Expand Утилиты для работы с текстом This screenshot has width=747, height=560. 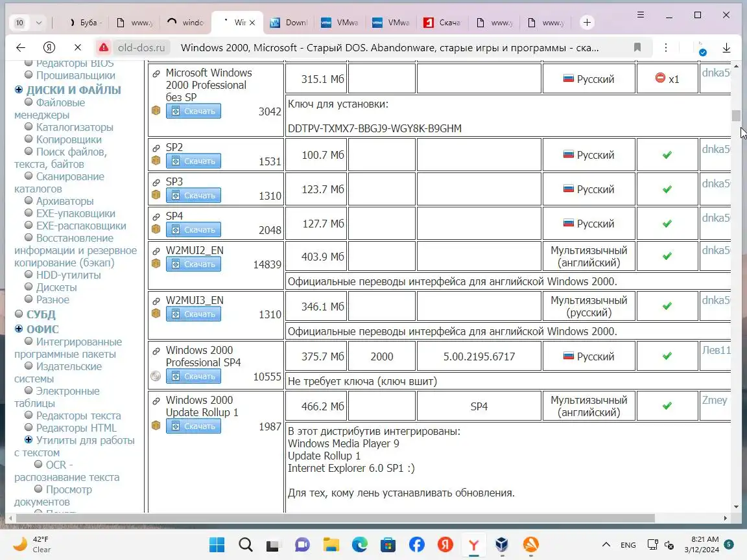[x=29, y=440]
